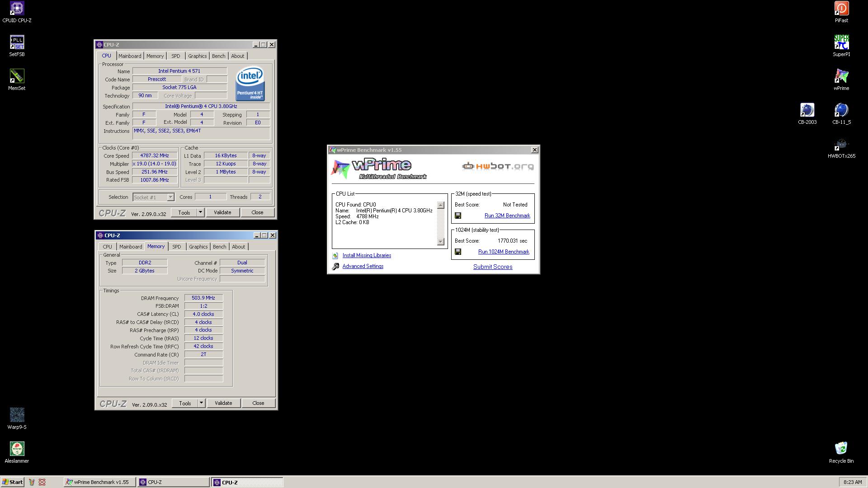The height and width of the screenshot is (488, 868).
Task: Click the Install Missing Libraries icon
Action: click(335, 256)
